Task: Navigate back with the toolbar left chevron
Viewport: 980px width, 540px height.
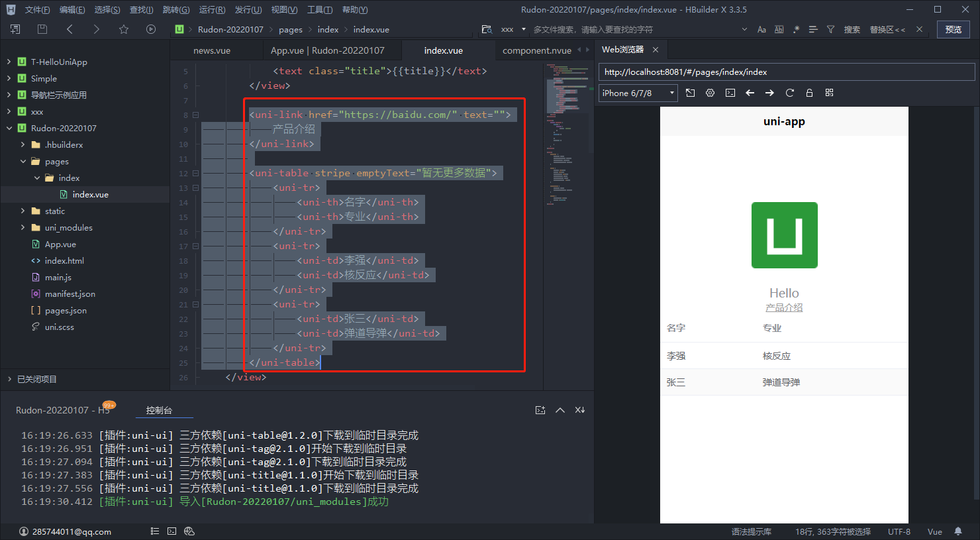Action: [70, 29]
